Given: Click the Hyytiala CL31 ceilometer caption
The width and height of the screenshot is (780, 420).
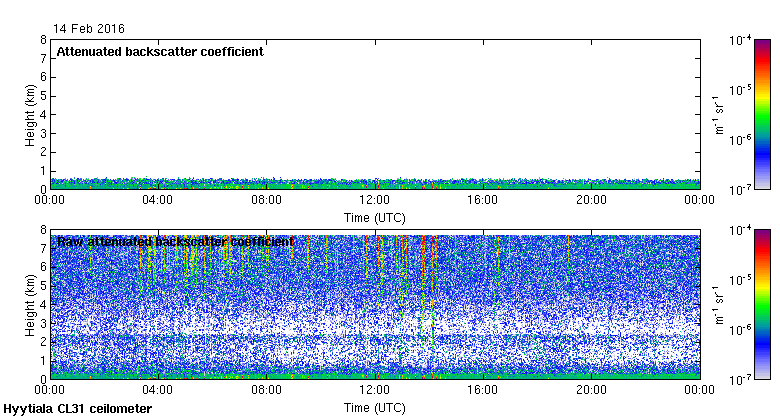Looking at the screenshot, I should point(78,409).
